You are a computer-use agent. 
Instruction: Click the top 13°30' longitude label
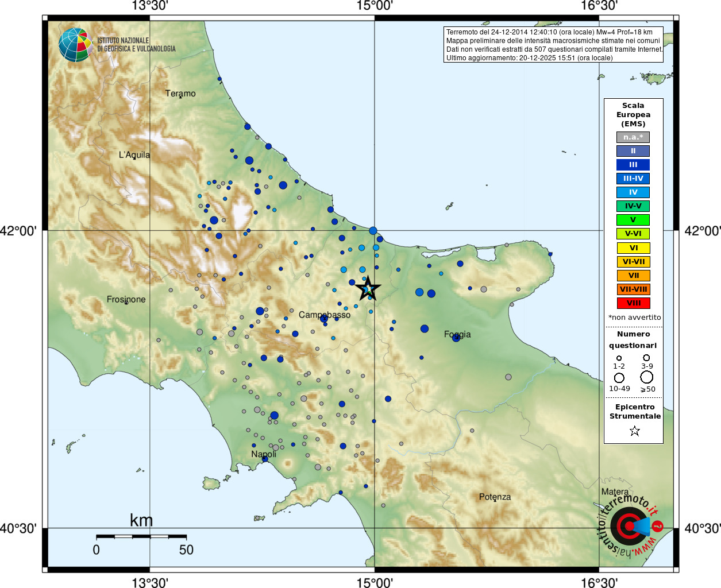[150, 6]
